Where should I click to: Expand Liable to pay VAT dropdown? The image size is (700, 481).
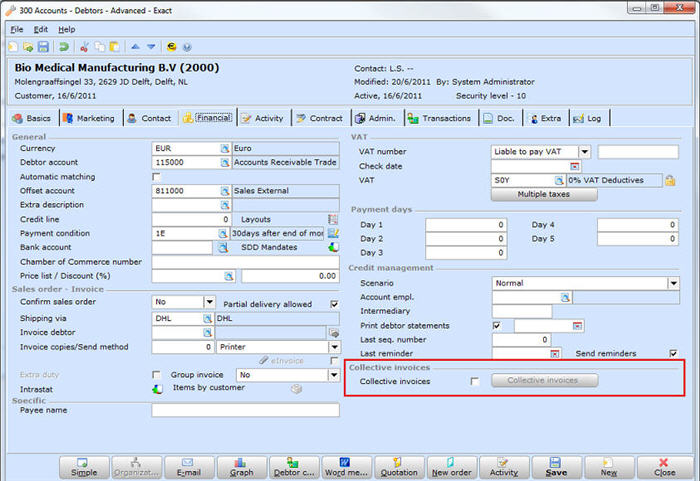[585, 152]
